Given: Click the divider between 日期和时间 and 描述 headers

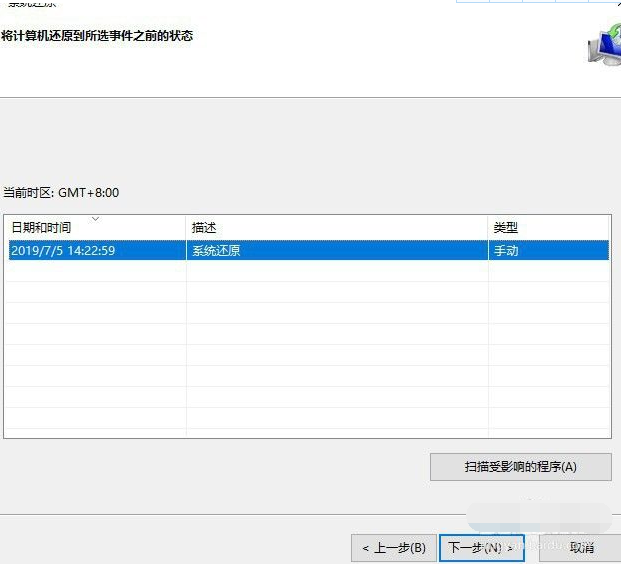Looking at the screenshot, I should point(186,228).
